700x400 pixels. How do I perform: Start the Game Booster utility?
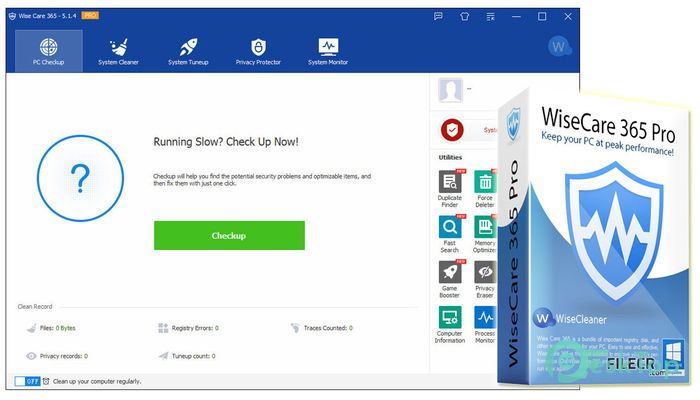pos(450,279)
